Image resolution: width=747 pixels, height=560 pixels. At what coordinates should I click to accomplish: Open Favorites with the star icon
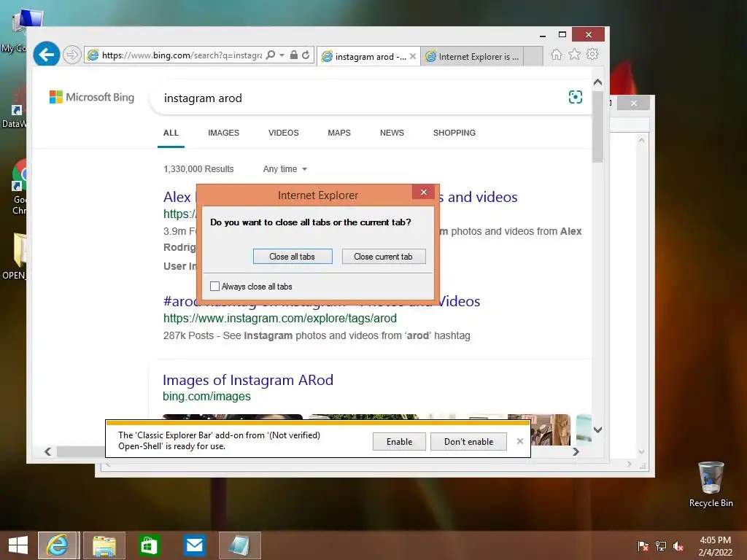(x=575, y=54)
